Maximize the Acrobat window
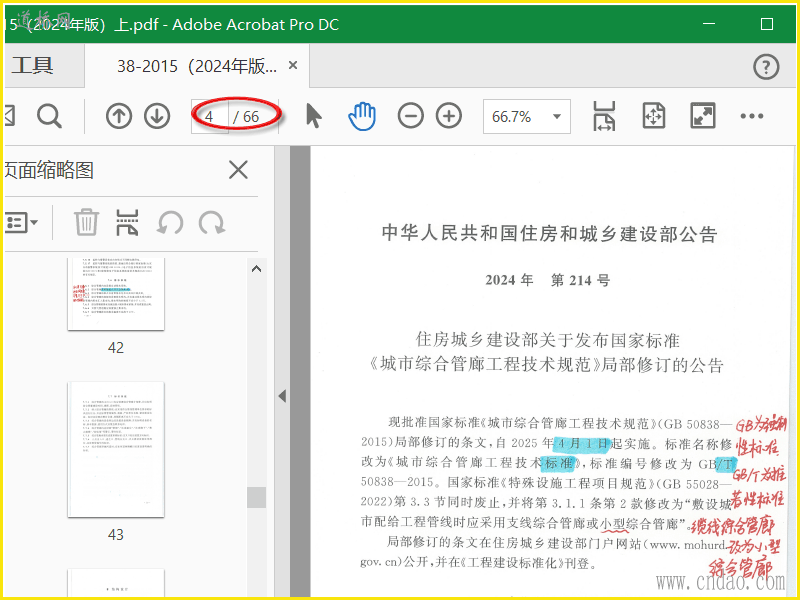Screen dimensions: 800x600 point(767,24)
